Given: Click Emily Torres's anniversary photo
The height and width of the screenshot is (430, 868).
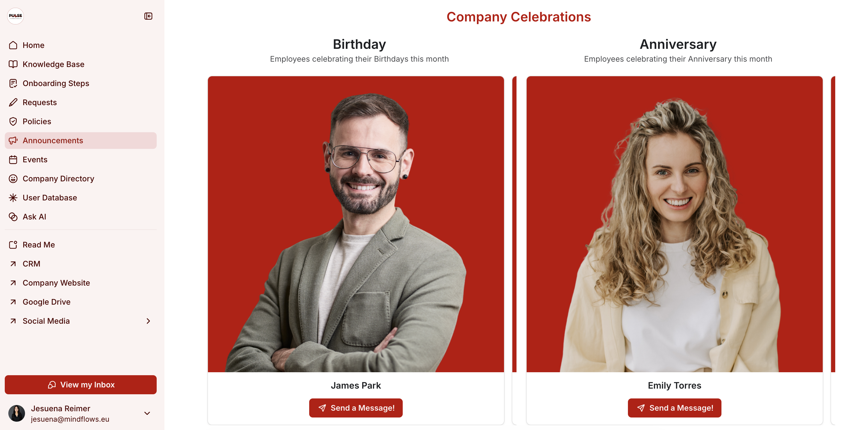Looking at the screenshot, I should point(674,224).
